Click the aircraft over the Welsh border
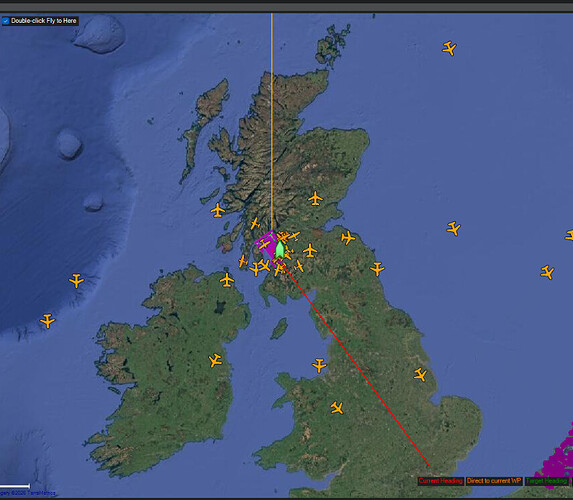Screen dimensions: 573x500 pyautogui.click(x=337, y=408)
